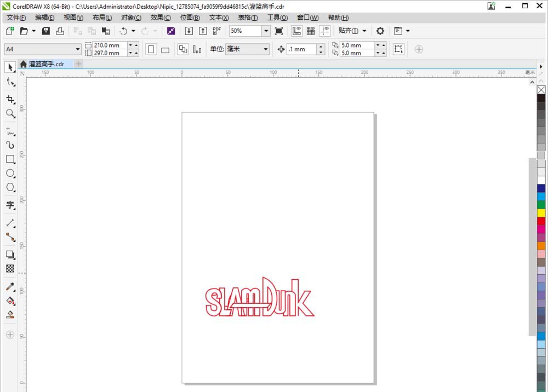Click the no-fill X swatch
Image resolution: width=548 pixels, height=392 pixels.
(541, 90)
